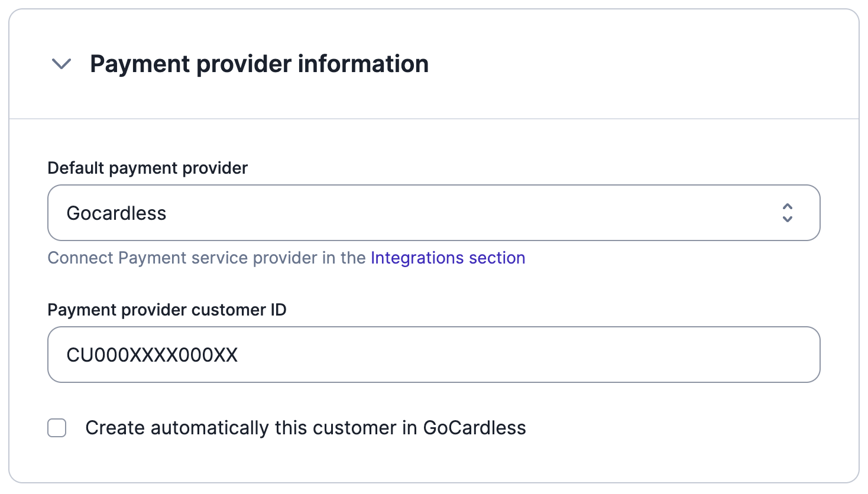Collapse the Payment provider information section
The height and width of the screenshot is (494, 868).
pyautogui.click(x=61, y=64)
